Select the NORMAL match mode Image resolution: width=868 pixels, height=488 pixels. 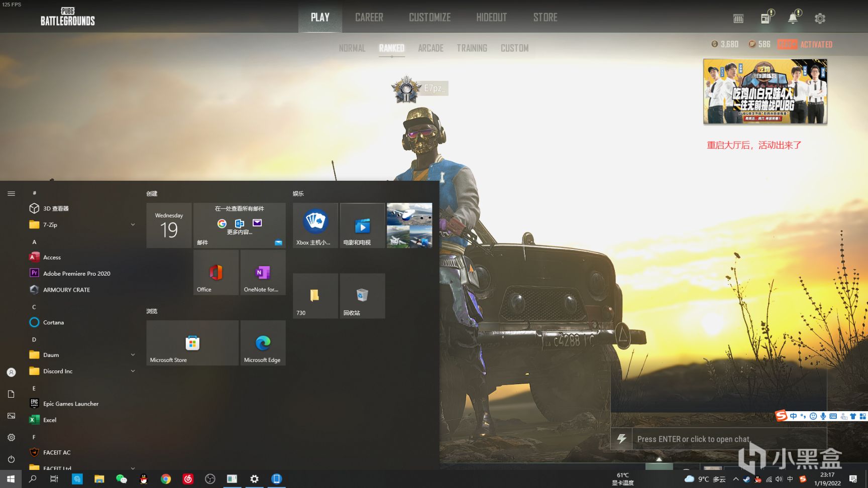click(352, 48)
